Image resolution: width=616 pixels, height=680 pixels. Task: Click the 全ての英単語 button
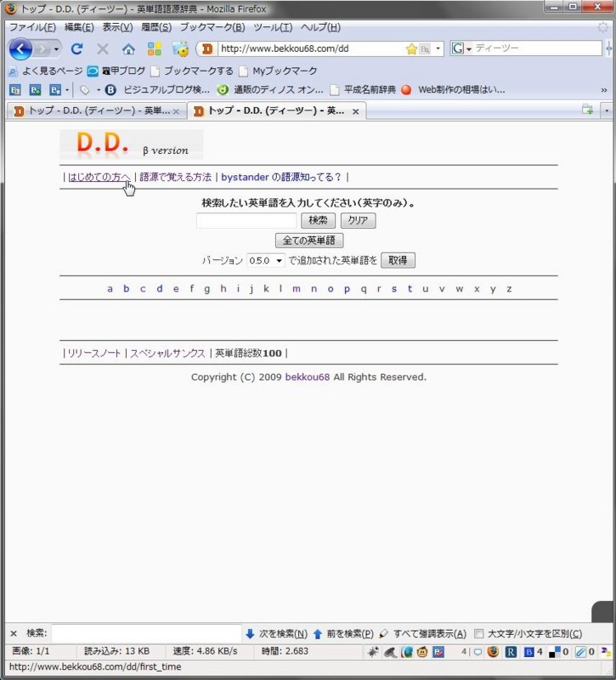(x=309, y=241)
